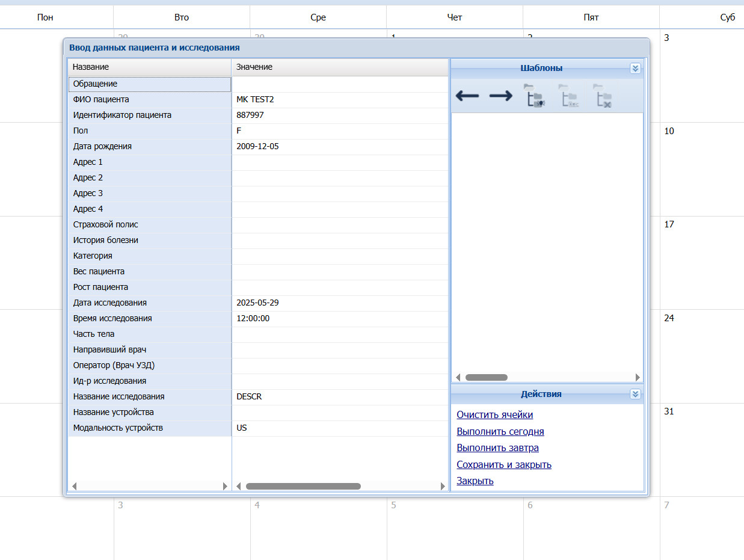
Task: Select the ФИО пациента row label
Action: tap(150, 100)
